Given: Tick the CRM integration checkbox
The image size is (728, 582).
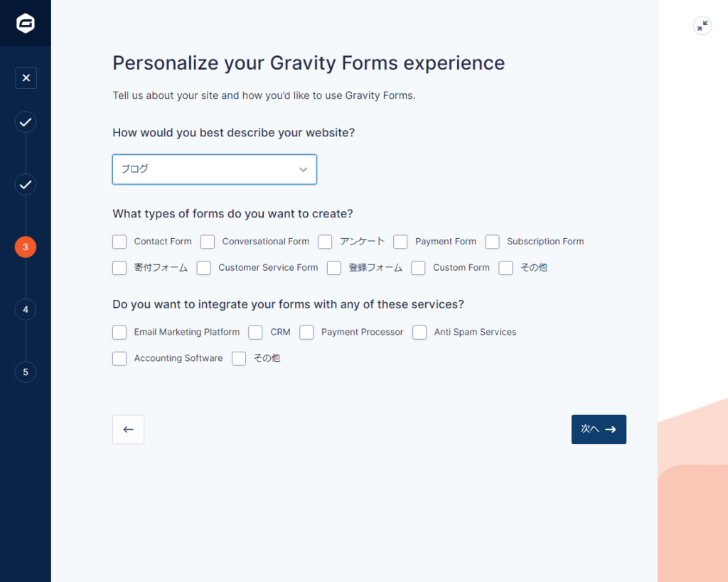Looking at the screenshot, I should click(x=255, y=332).
